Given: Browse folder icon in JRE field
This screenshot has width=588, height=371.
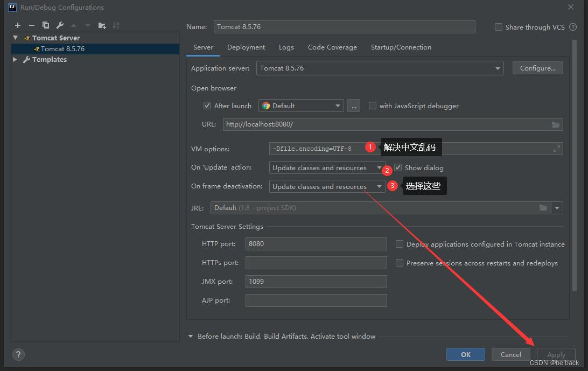Looking at the screenshot, I should tap(543, 208).
